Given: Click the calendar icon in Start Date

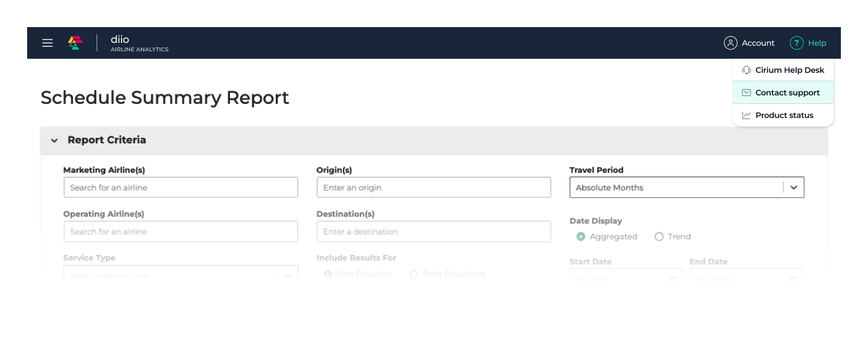Looking at the screenshot, I should (x=673, y=279).
